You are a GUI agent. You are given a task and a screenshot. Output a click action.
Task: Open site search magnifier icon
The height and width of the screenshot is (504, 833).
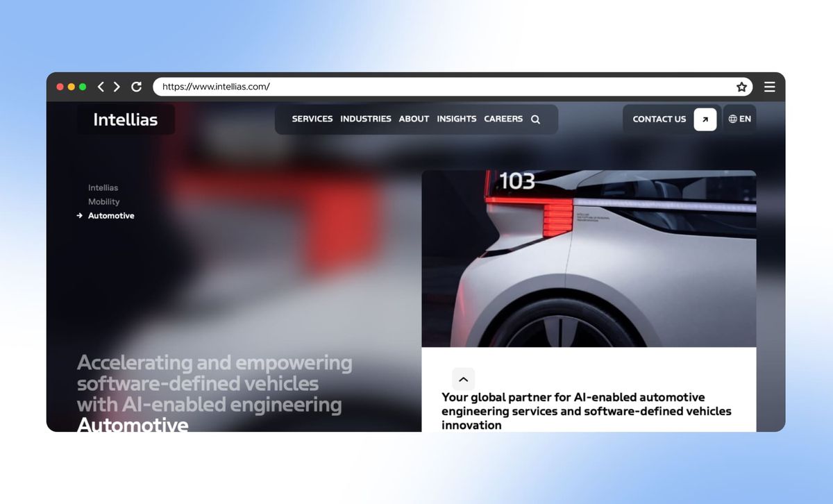point(535,119)
